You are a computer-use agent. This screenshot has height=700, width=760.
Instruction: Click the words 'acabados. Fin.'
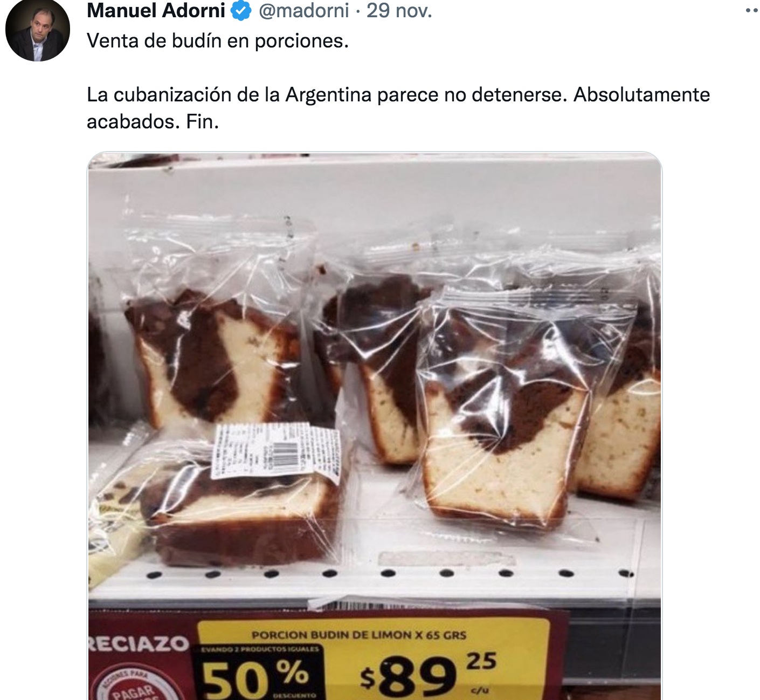pos(153,122)
